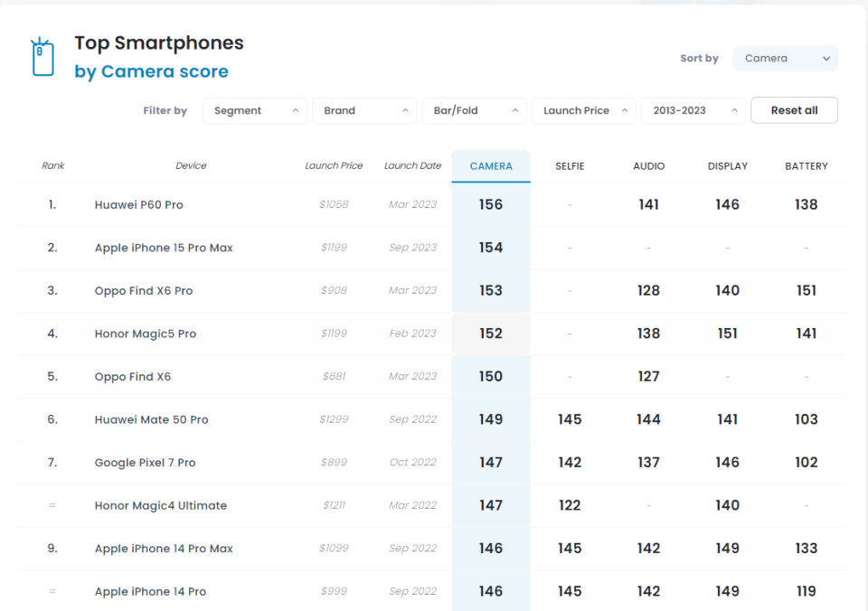Viewport: 868px width, 611px height.
Task: Open the Huawei Mate 50 Pro entry
Action: click(152, 419)
